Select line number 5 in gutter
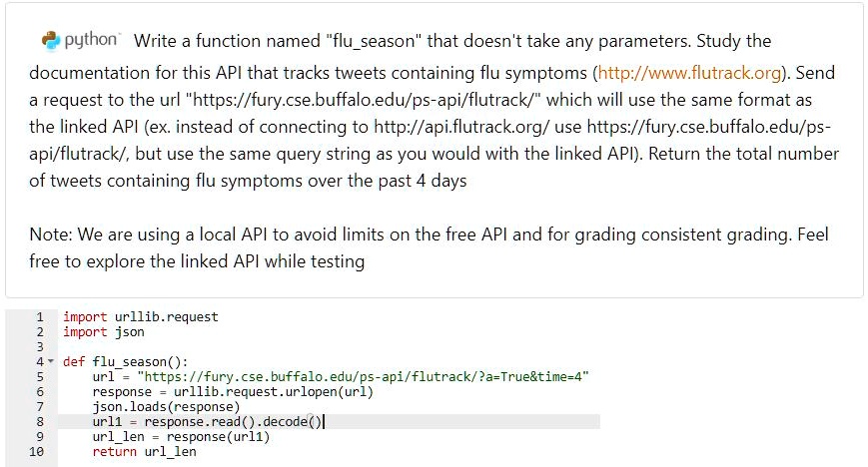Screen dimensions: 868x467 pos(40,377)
